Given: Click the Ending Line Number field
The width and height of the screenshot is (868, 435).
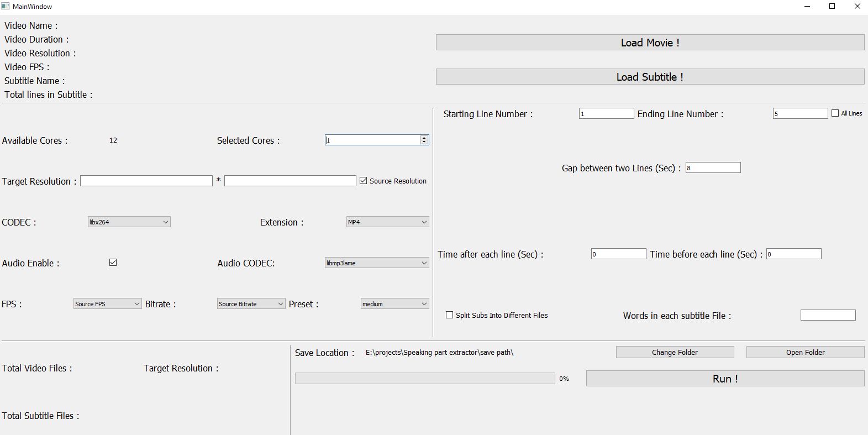Looking at the screenshot, I should click(x=800, y=113).
